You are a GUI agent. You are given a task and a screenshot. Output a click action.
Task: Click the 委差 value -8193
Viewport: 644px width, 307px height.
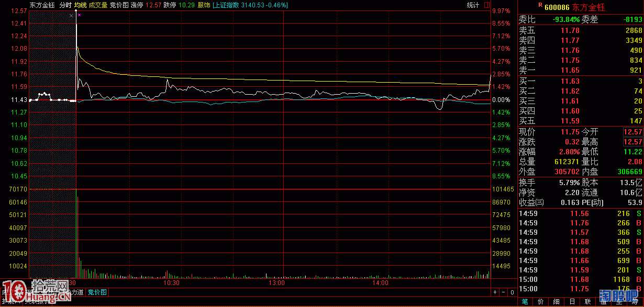pos(631,19)
